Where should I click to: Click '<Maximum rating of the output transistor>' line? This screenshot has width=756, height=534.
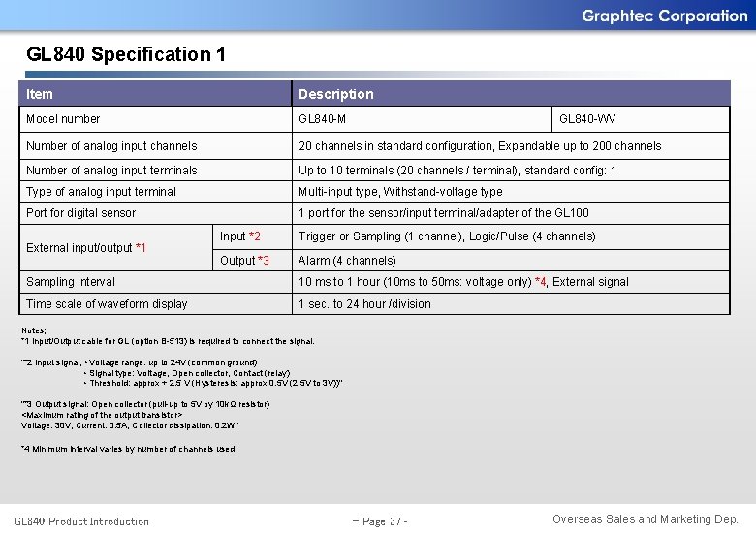coord(102,415)
